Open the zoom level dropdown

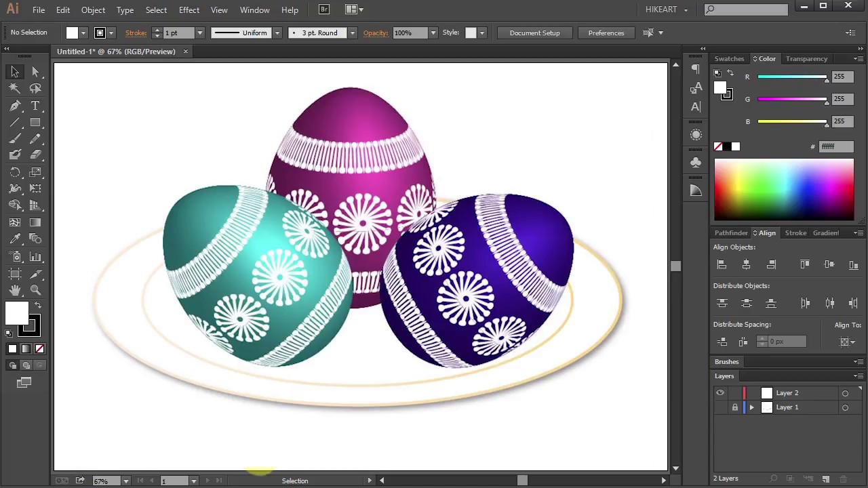[125, 481]
